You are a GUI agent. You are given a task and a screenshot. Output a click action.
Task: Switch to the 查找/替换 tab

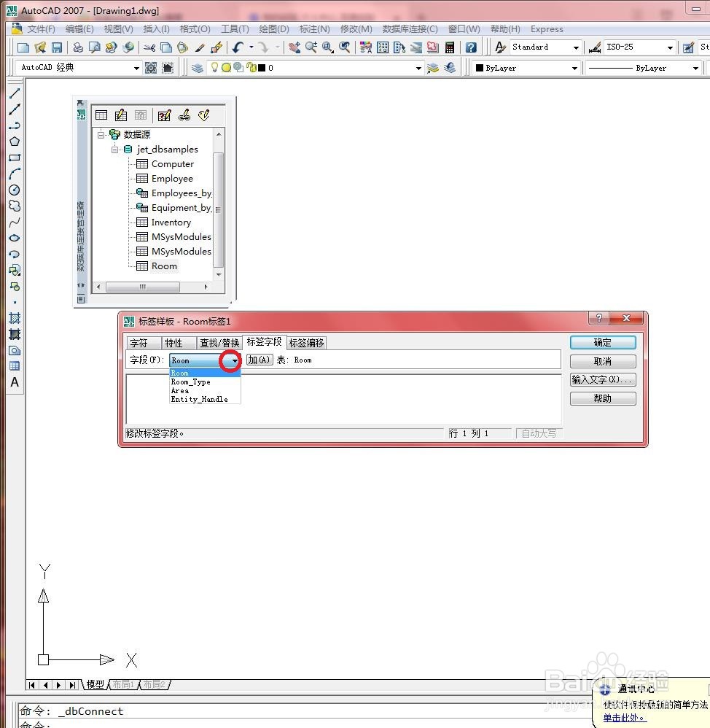pyautogui.click(x=219, y=343)
